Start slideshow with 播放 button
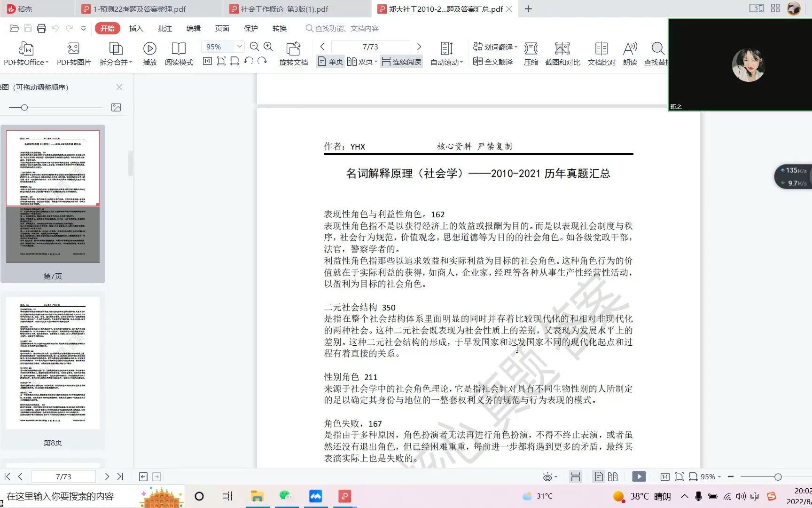The height and width of the screenshot is (508, 812). pos(149,54)
